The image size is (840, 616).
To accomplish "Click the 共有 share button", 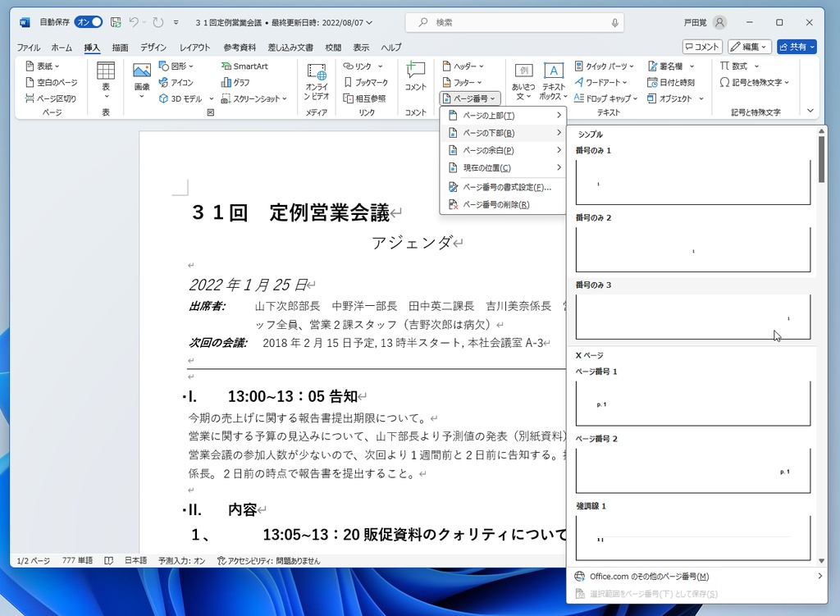I will click(793, 47).
